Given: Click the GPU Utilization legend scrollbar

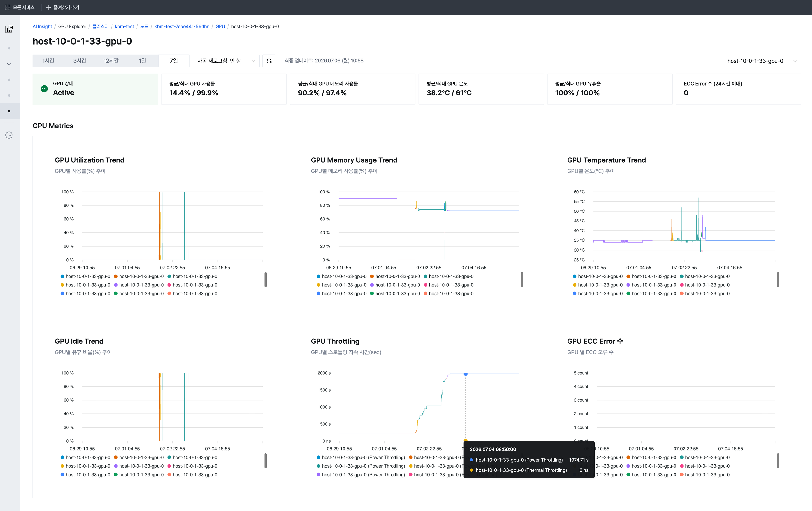Looking at the screenshot, I should coord(265,280).
